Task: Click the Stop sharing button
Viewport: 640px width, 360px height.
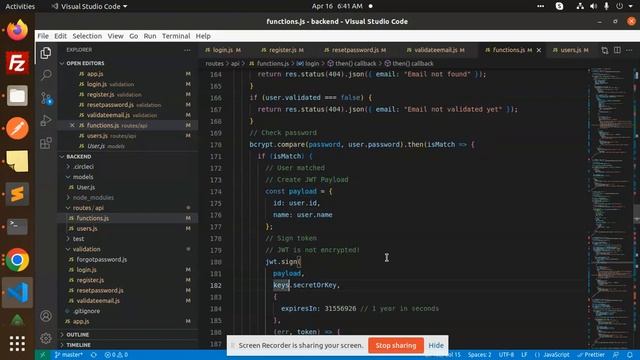Action: 396,345
